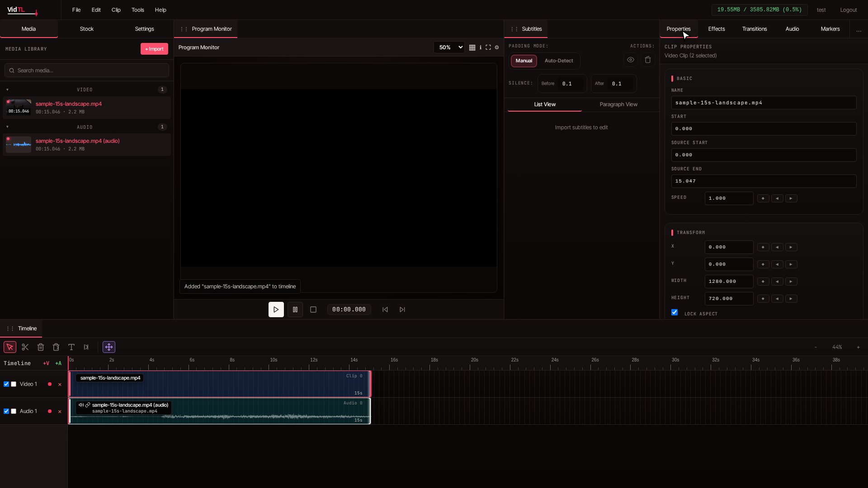Image resolution: width=868 pixels, height=488 pixels.
Task: Go to next keyframe for Y
Action: pos(791,264)
